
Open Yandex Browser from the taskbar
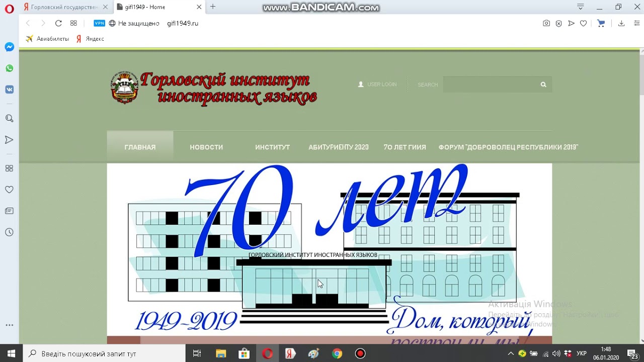[x=290, y=353]
